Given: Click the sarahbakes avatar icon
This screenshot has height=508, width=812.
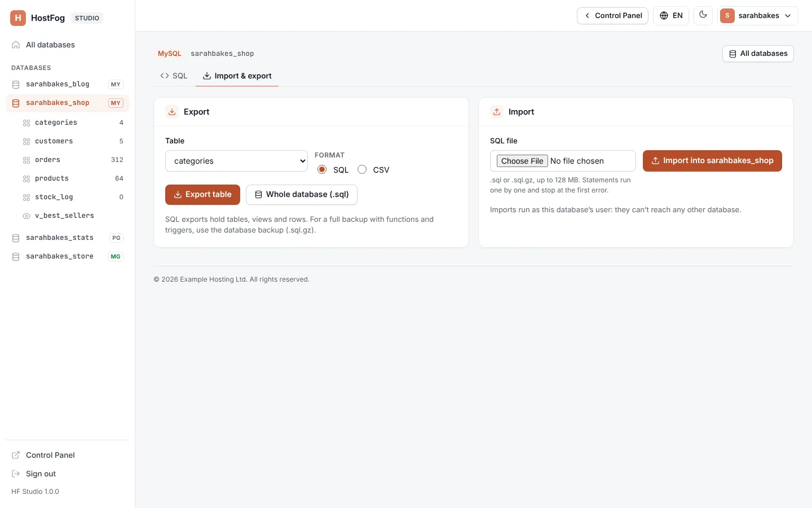Looking at the screenshot, I should click(x=727, y=16).
